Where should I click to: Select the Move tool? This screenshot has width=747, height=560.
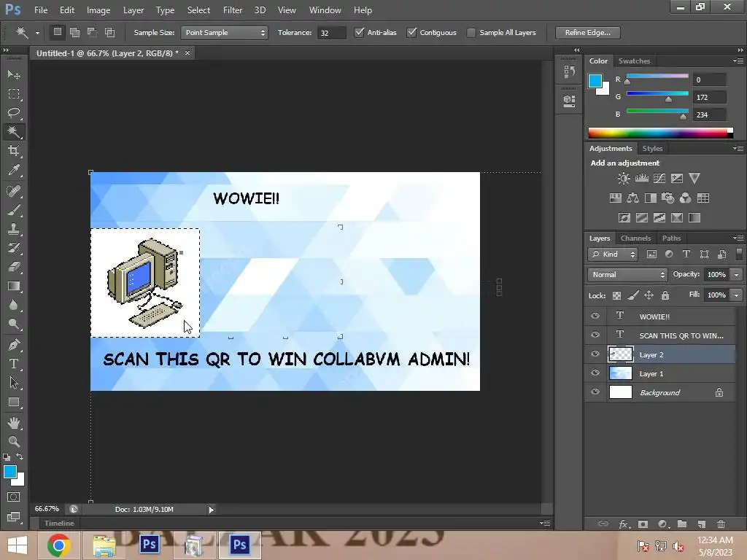(14, 75)
